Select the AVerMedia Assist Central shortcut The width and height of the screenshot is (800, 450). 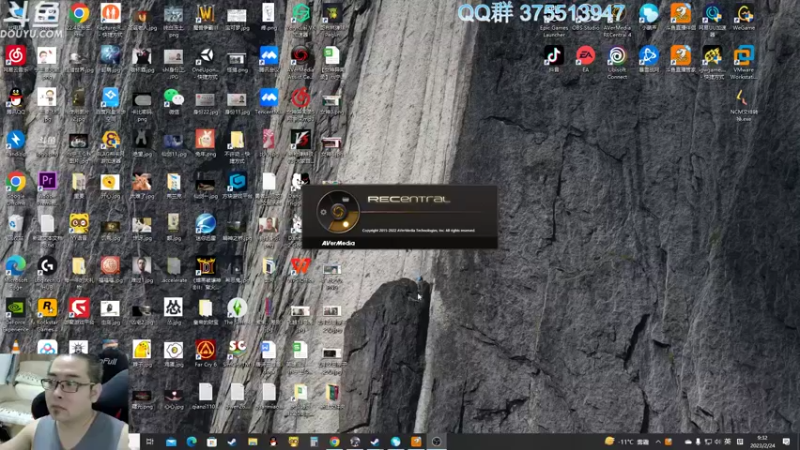coord(301,62)
